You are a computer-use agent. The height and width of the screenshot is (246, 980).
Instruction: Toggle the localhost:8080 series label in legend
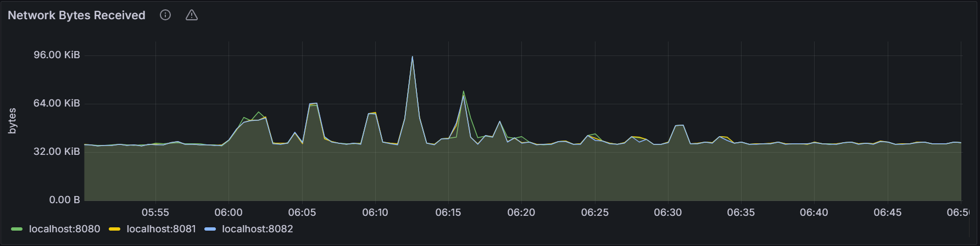pyautogui.click(x=64, y=229)
